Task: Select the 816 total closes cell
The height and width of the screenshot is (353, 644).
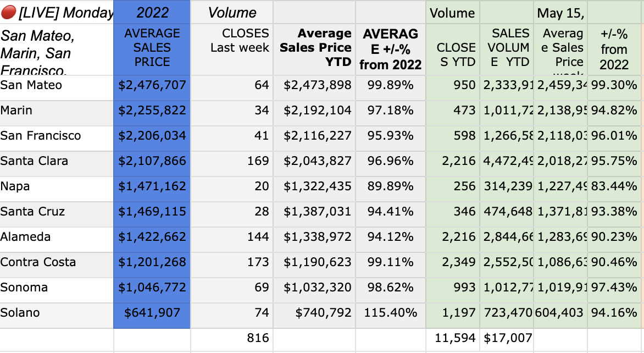Action: coord(232,340)
